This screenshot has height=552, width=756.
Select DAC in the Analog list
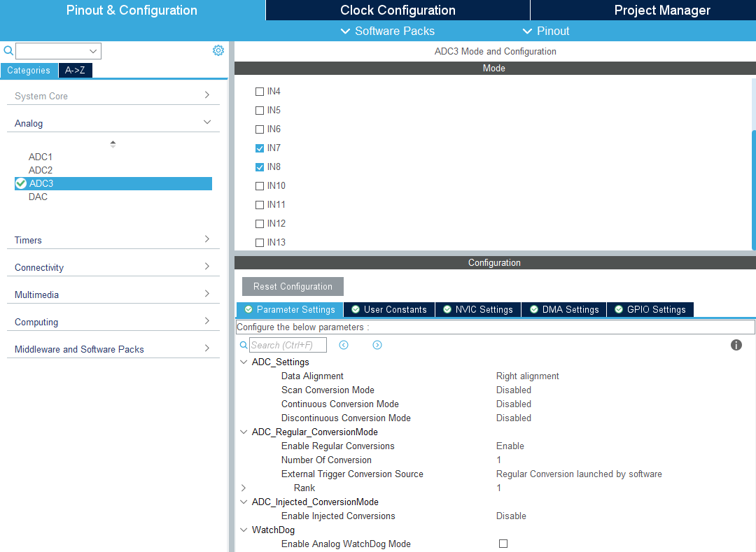38,197
